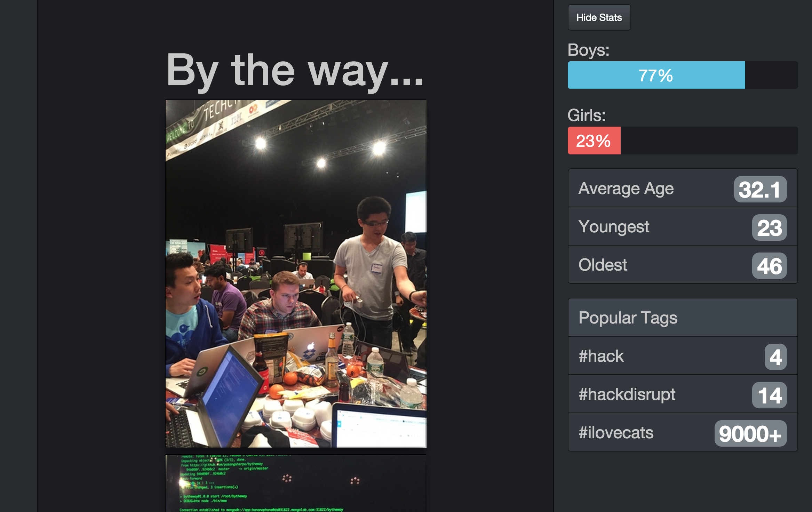Click the Boys label above the bar

[x=588, y=50]
